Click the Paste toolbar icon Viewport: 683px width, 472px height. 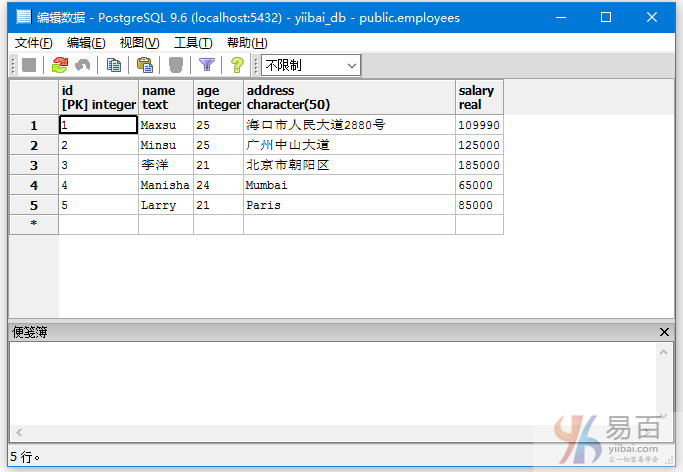click(x=145, y=65)
